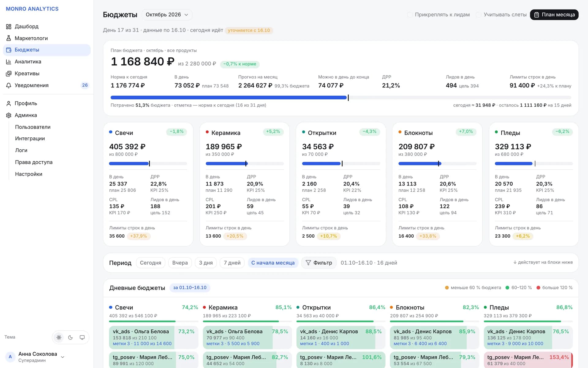This screenshot has width=588, height=368.
Task: Open the Дашборд dashboard icon
Action: pyautogui.click(x=9, y=26)
